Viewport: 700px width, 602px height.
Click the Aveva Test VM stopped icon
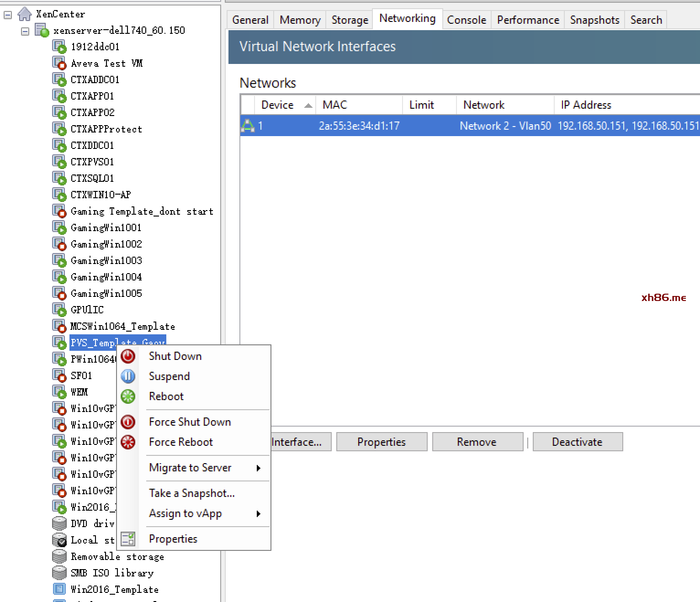59,63
